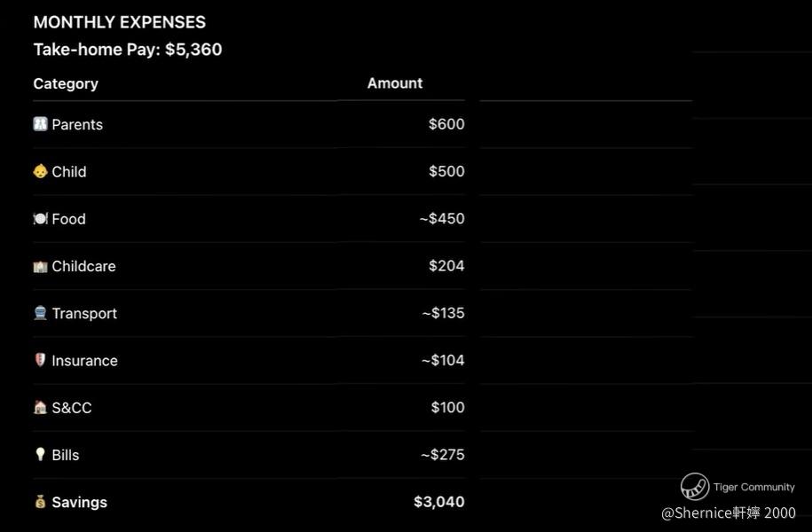
Task: Click the Parents family emoji icon
Action: 41,124
